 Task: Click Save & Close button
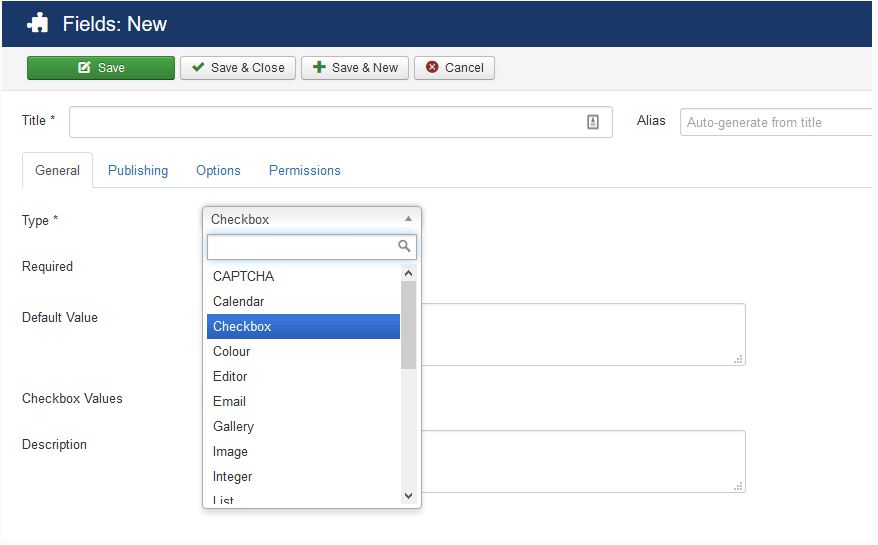tap(238, 68)
